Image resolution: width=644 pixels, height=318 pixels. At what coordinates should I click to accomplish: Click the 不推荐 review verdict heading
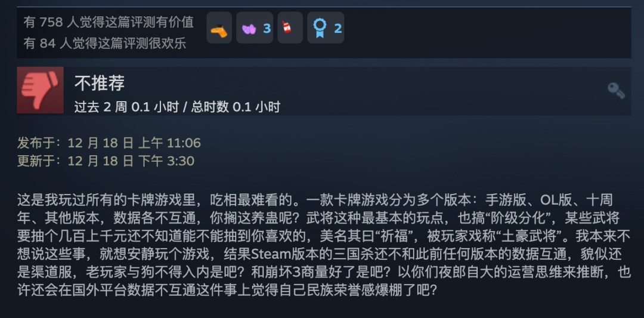pos(100,84)
